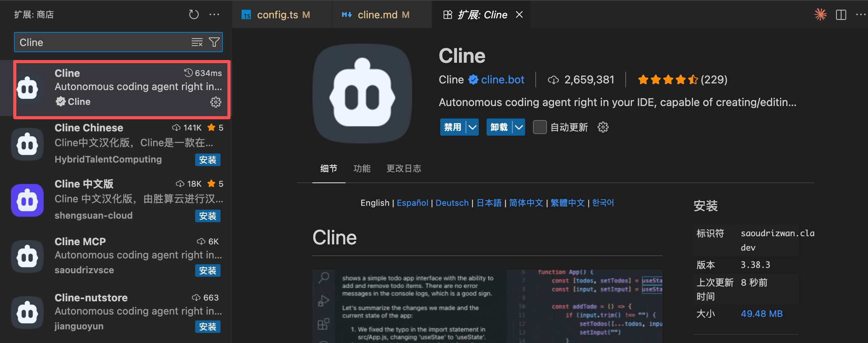Viewport: 868px width, 343px height.
Task: Click the 扩展: 商店 panel title
Action: click(34, 15)
